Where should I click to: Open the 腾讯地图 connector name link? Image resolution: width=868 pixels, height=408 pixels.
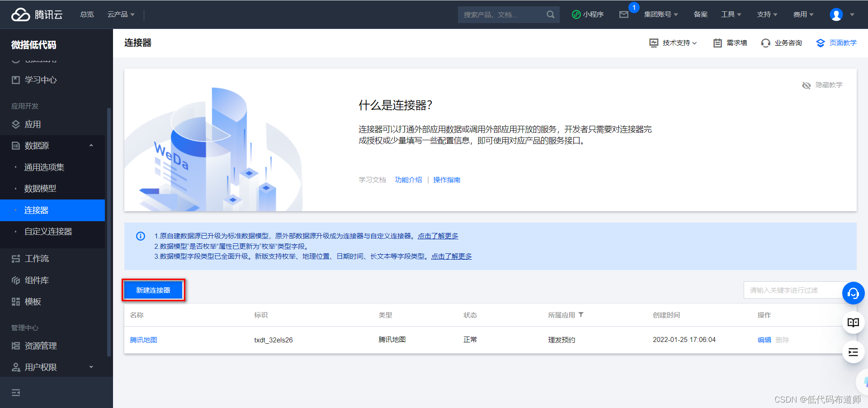click(143, 340)
